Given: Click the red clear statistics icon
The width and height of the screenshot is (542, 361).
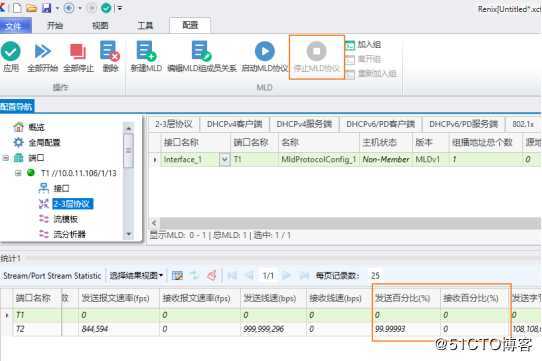Looking at the screenshot, I should [x=212, y=276].
